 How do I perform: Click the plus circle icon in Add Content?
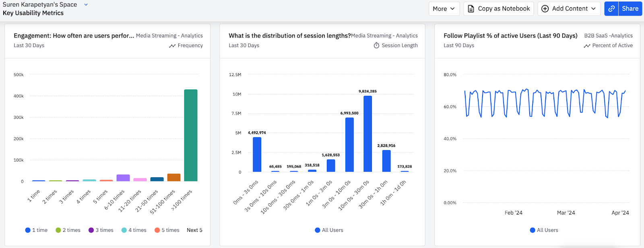(545, 8)
